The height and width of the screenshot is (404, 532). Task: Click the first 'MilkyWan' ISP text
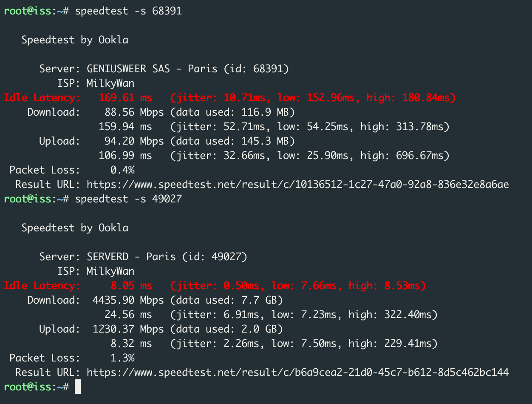(110, 83)
